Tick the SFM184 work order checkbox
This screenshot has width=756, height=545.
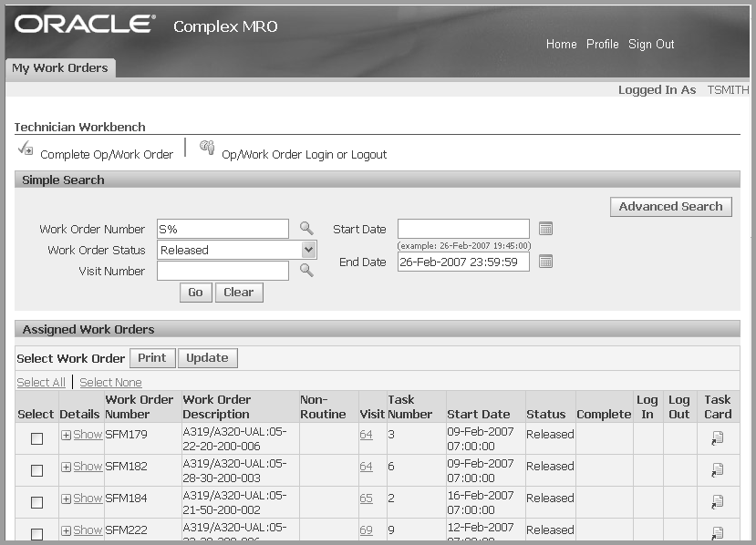(x=36, y=502)
